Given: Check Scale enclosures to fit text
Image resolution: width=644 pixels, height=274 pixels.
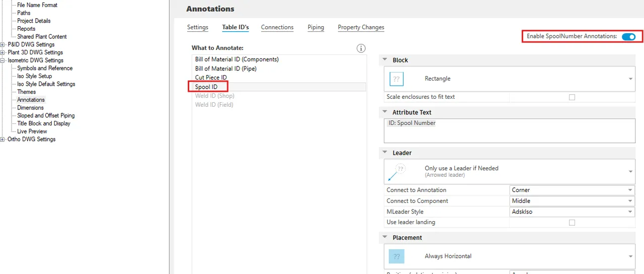Looking at the screenshot, I should [572, 97].
